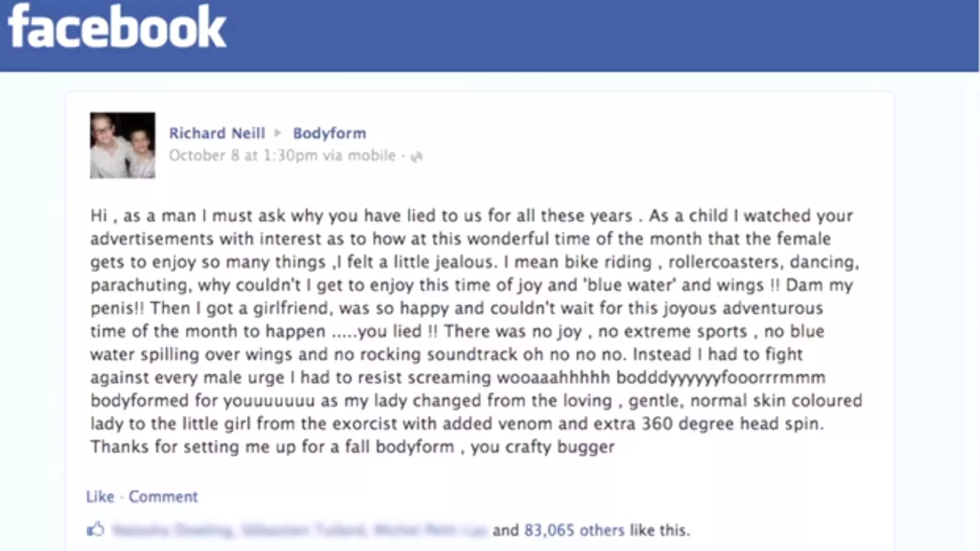The image size is (980, 551).
Task: Open Richard Neill's profile name link
Action: (217, 133)
